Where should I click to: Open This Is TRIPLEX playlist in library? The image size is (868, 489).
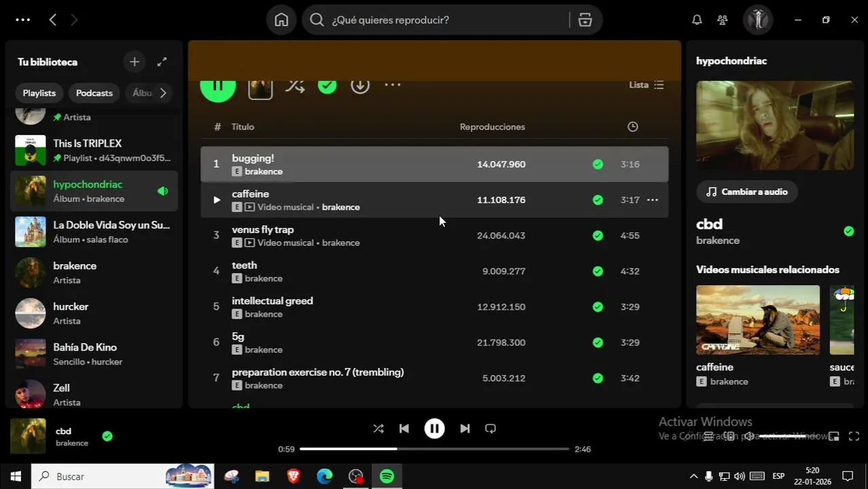point(94,150)
